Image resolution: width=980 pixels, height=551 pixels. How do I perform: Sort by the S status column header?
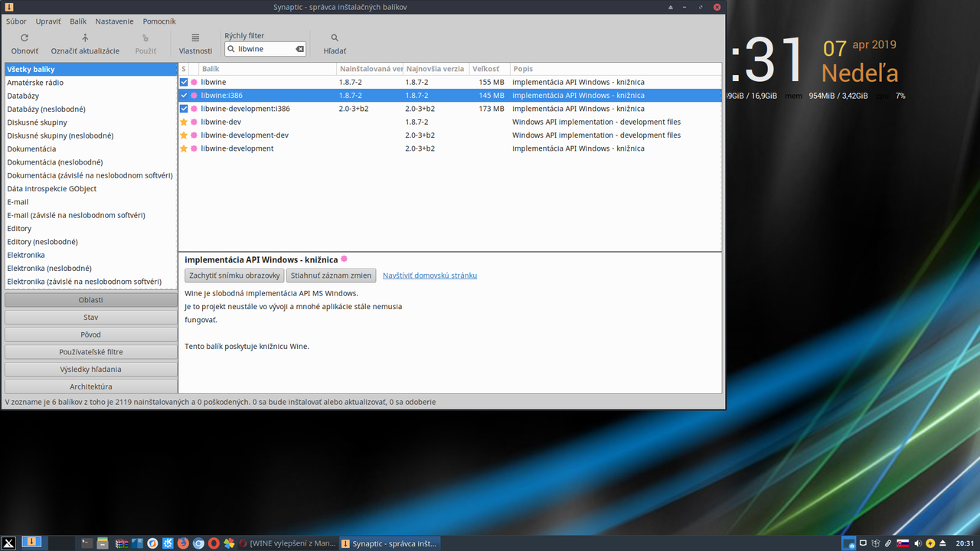pyautogui.click(x=184, y=69)
